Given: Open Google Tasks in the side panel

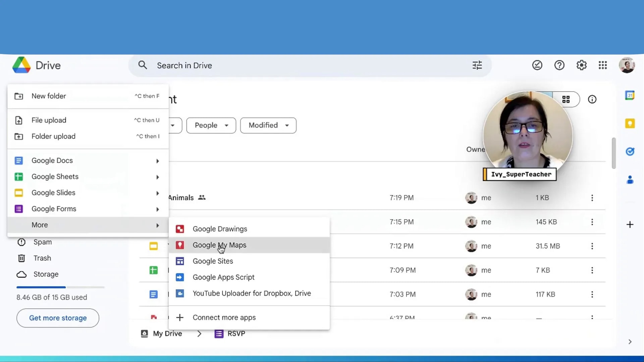Looking at the screenshot, I should tap(630, 152).
